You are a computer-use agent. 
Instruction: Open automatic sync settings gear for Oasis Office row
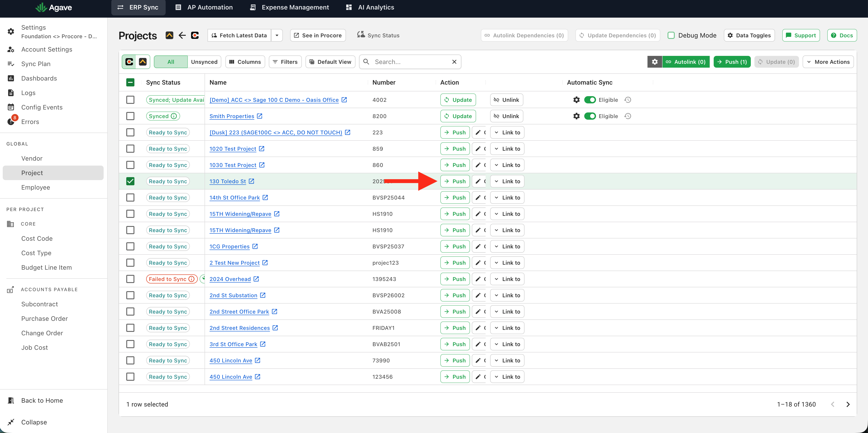[577, 100]
